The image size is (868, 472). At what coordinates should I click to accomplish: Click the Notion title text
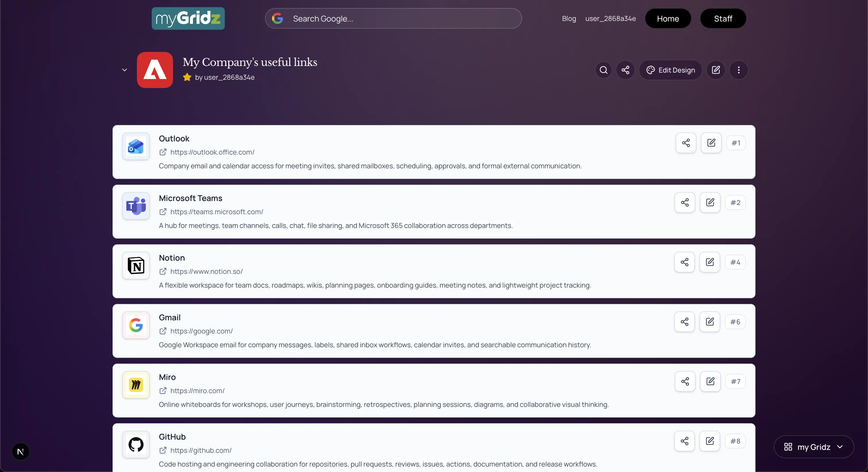pyautogui.click(x=172, y=258)
